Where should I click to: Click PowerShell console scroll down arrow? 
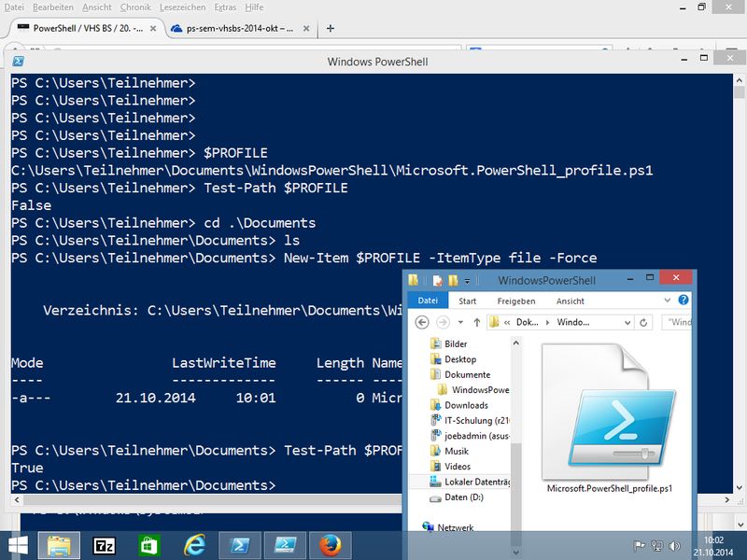(x=739, y=487)
